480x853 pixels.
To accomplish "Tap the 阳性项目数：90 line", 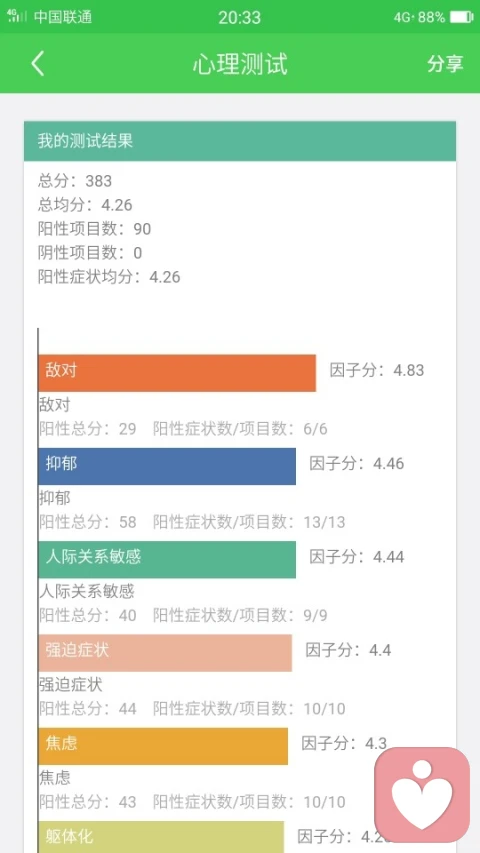I will pyautogui.click(x=94, y=229).
